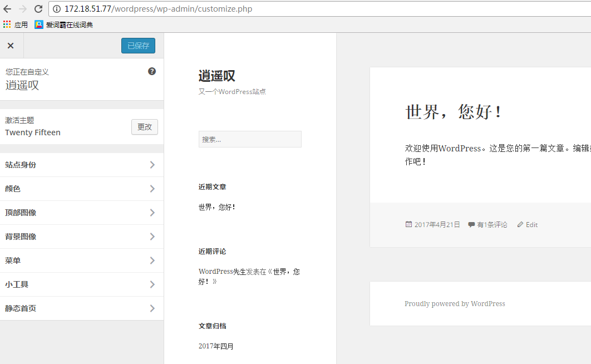This screenshot has width=591, height=364.
Task: Click the 近期文章 widget heading
Action: [212, 187]
